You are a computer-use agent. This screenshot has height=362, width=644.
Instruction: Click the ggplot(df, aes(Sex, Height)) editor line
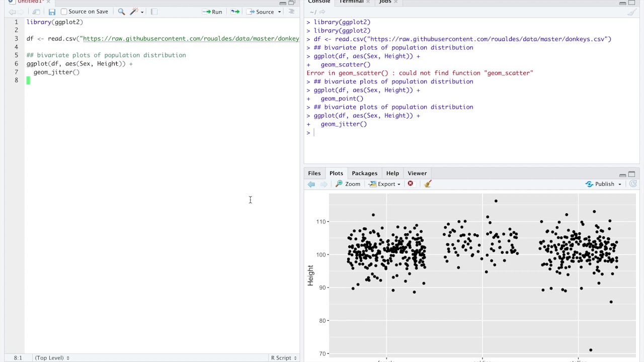click(79, 64)
